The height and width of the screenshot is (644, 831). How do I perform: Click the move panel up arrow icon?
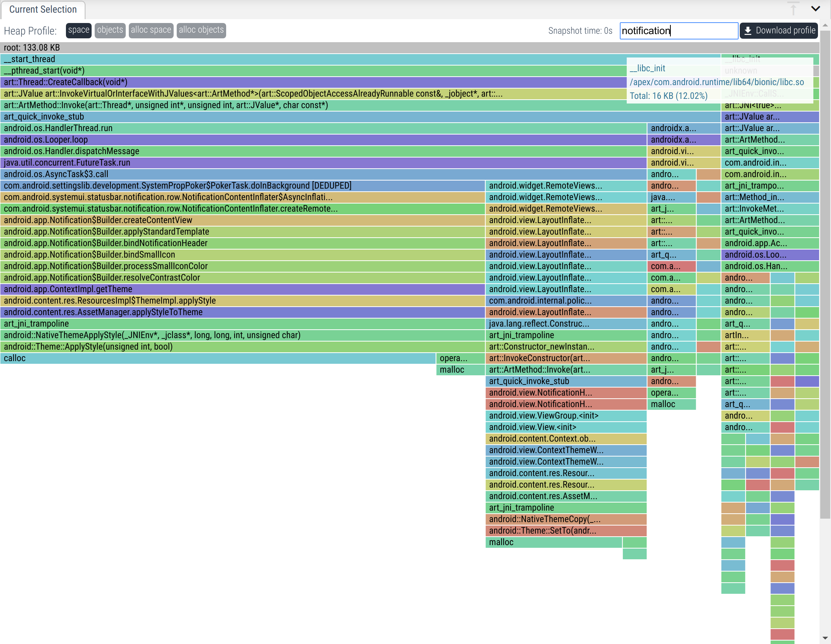pyautogui.click(x=793, y=9)
